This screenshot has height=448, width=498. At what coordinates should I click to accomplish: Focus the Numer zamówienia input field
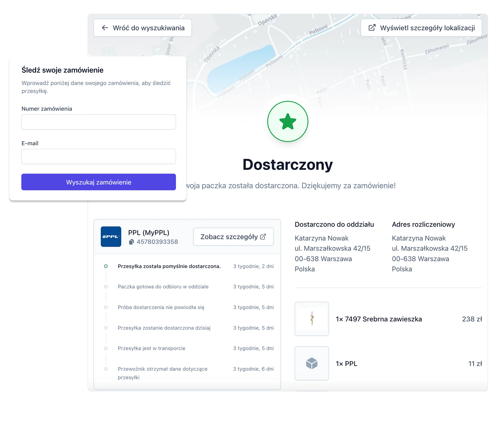(x=99, y=122)
